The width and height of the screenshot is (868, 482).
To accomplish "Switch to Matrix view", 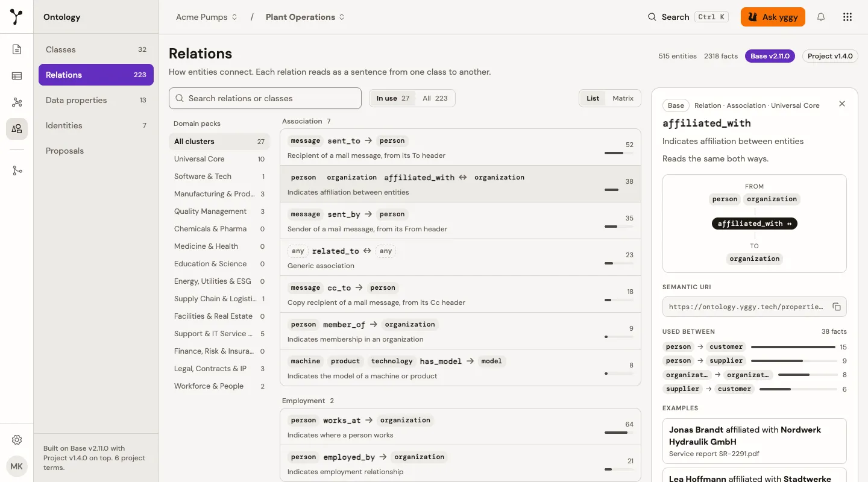I will coord(623,98).
